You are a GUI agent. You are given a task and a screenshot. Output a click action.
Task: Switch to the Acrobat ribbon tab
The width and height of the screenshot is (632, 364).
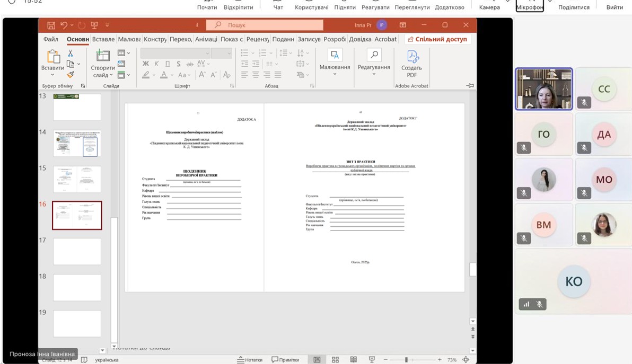click(385, 39)
